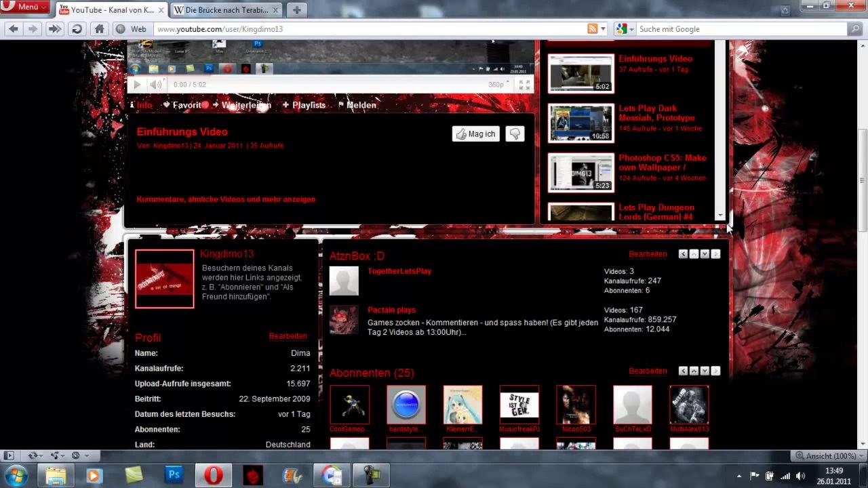868x488 pixels.
Task: Move the Abonnenten module down arrow
Action: [705, 371]
